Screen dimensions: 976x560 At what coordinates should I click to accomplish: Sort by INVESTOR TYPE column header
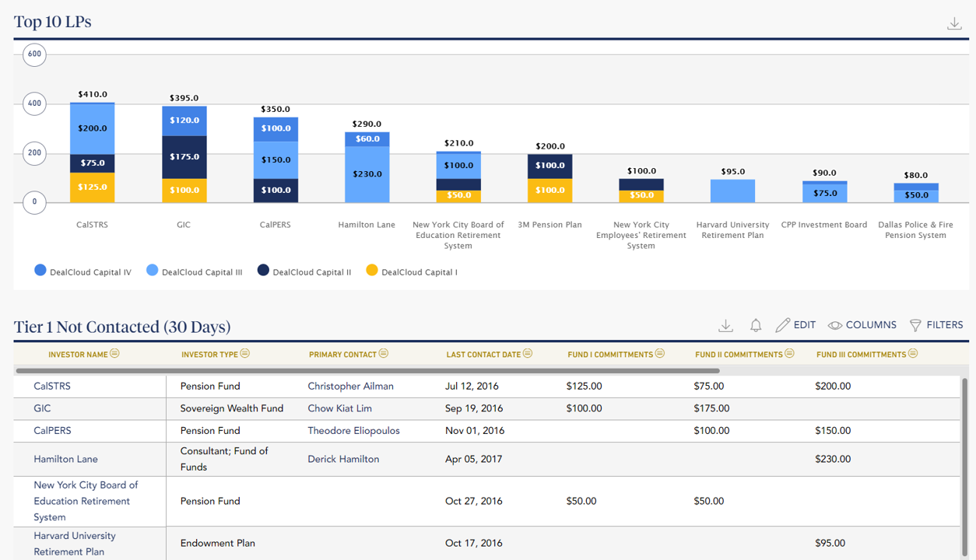(209, 355)
